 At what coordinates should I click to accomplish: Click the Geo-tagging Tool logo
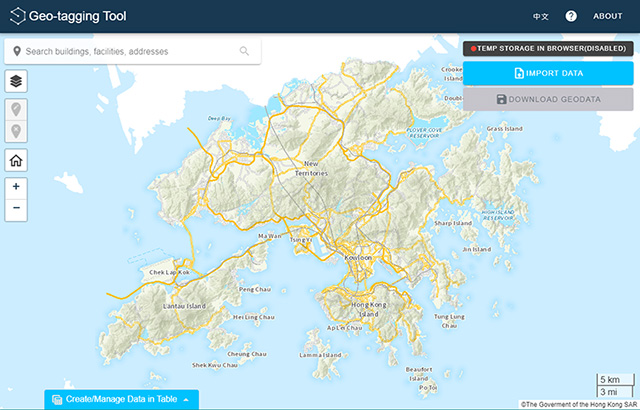(x=17, y=16)
